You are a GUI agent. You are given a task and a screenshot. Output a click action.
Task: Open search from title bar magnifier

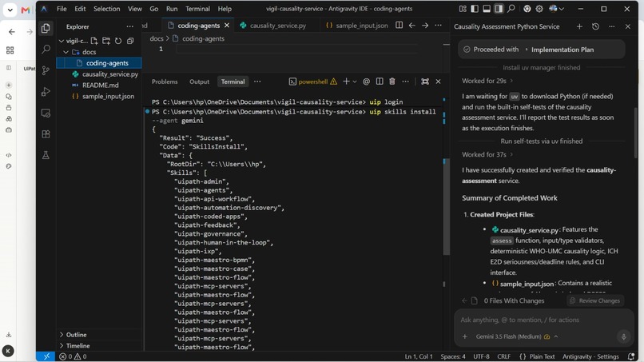click(511, 9)
